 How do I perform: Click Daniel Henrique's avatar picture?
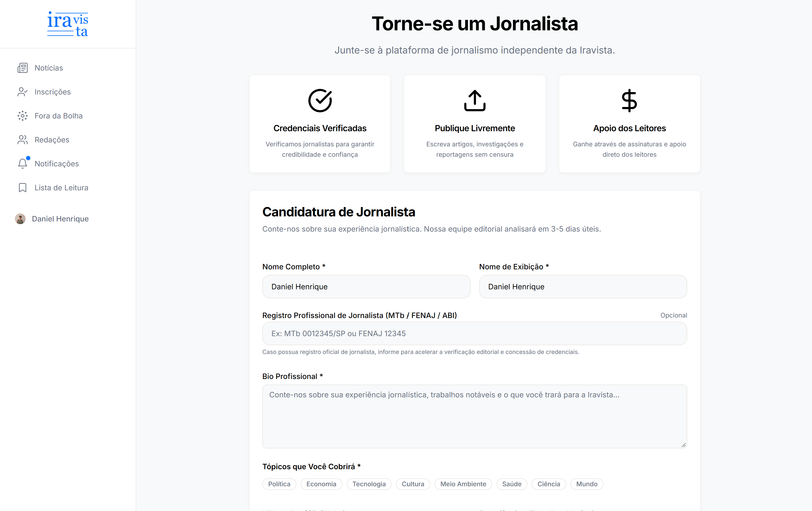[20, 219]
